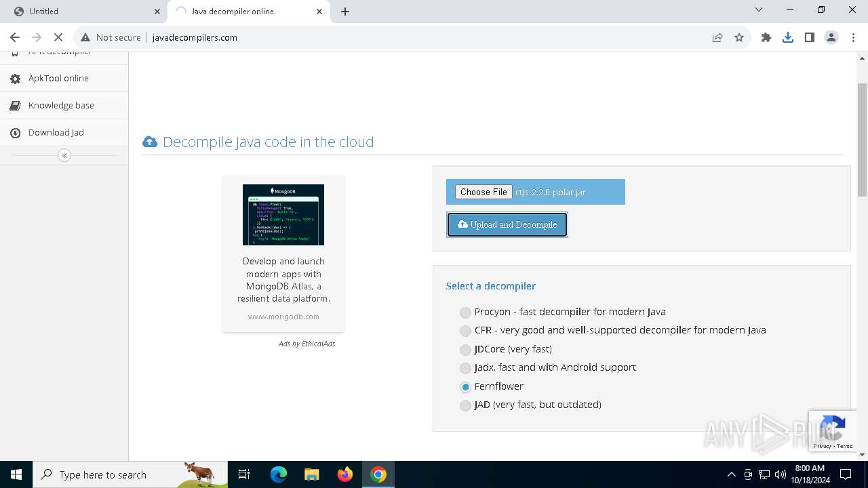Image resolution: width=868 pixels, height=488 pixels.
Task: Click the taskbar search box
Action: [130, 474]
